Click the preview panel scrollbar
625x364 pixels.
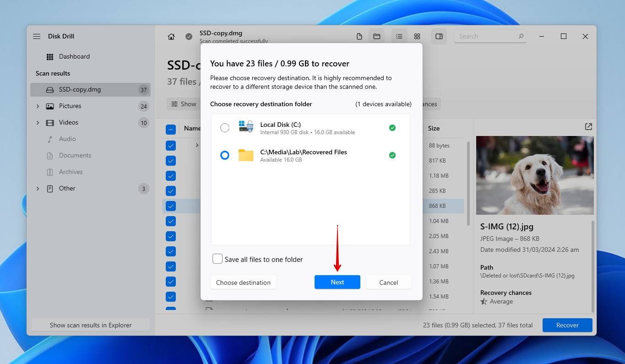[x=593, y=266]
